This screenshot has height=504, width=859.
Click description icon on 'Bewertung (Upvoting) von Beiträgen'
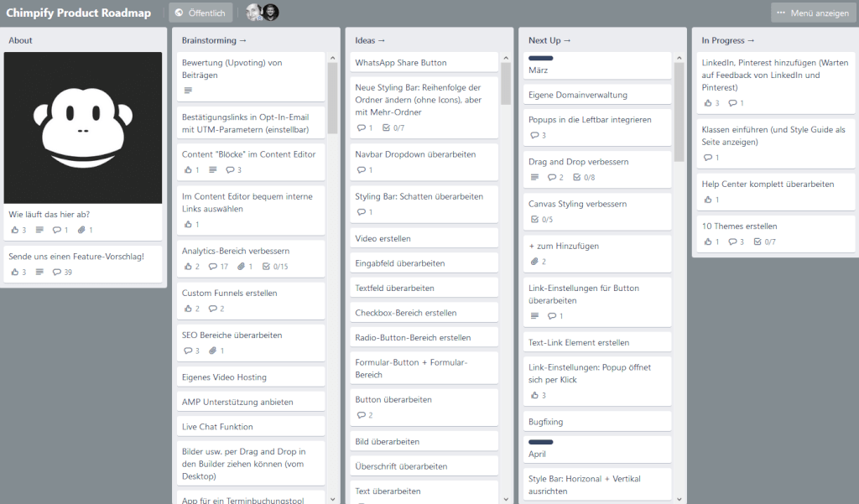188,91
